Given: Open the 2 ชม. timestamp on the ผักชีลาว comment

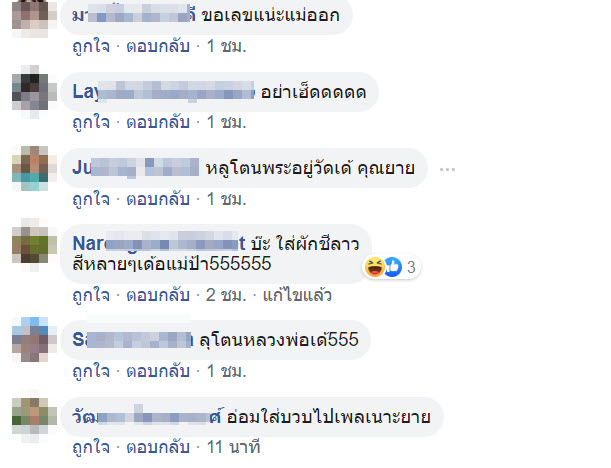Looking at the screenshot, I should (226, 295).
